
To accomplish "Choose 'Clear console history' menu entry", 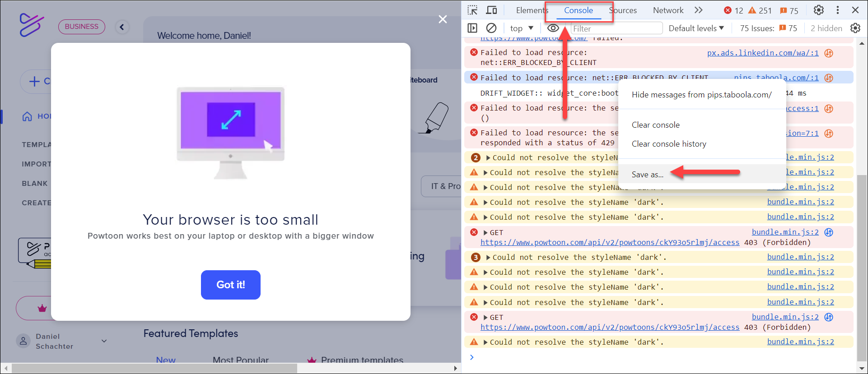I will pyautogui.click(x=701, y=144).
